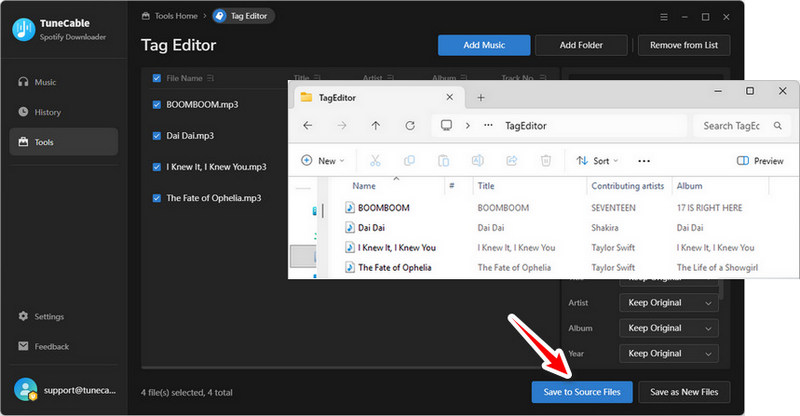800x416 pixels.
Task: Click the Title column header in Explorer
Action: (x=486, y=186)
